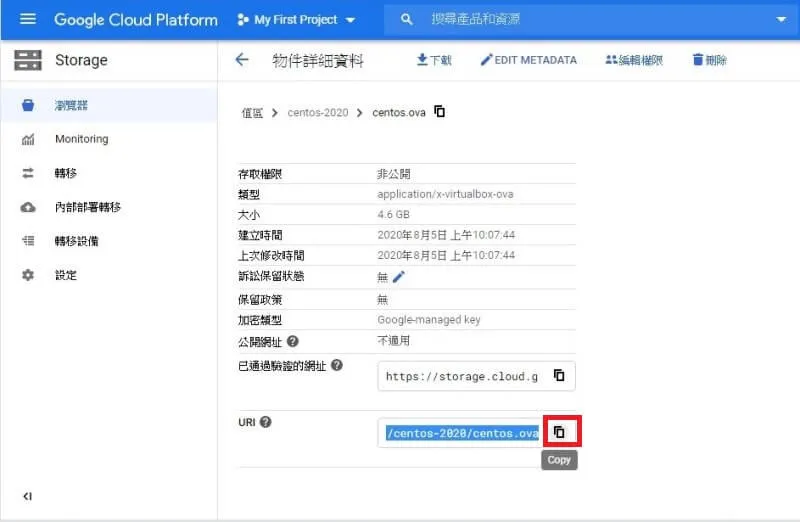Image resolution: width=800 pixels, height=522 pixels.
Task: Click the 刪除 delete button
Action: 709,60
